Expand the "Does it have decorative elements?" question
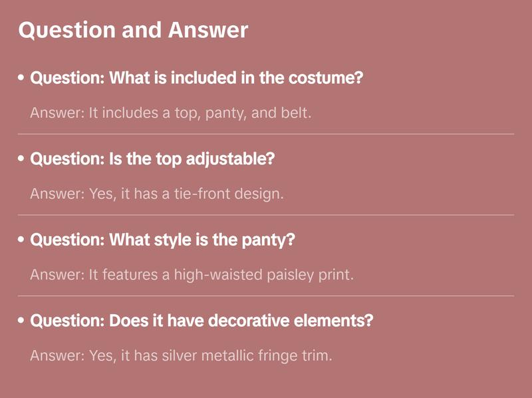Image resolution: width=532 pixels, height=398 pixels. click(201, 321)
